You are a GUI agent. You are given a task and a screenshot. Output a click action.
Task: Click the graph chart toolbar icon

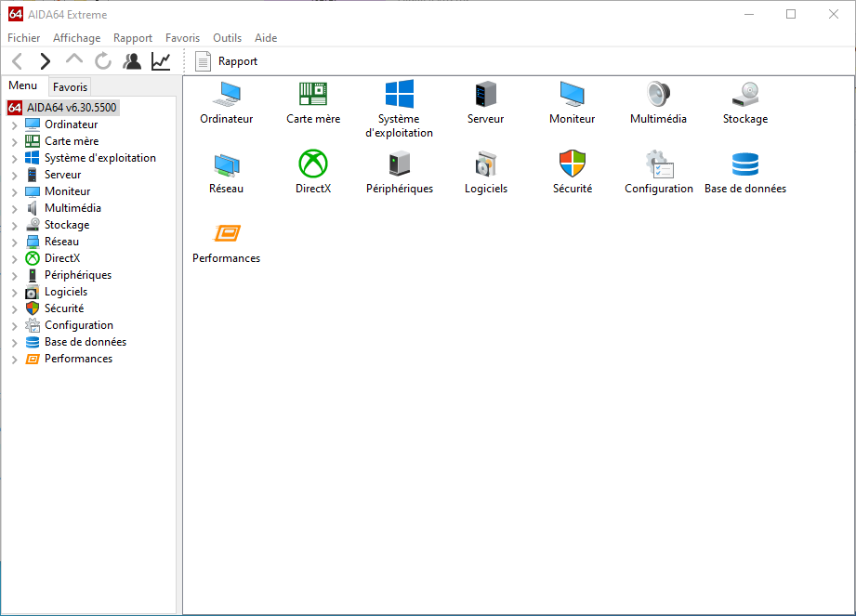161,61
